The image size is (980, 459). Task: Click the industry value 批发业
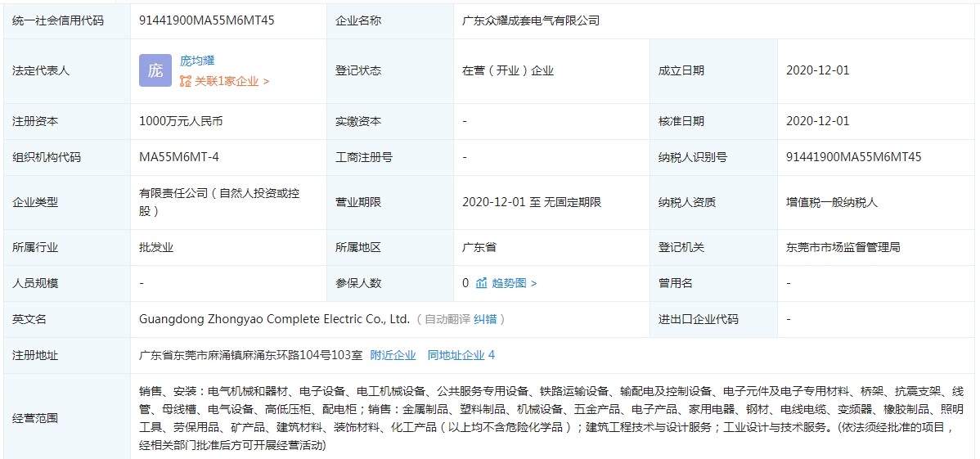156,247
